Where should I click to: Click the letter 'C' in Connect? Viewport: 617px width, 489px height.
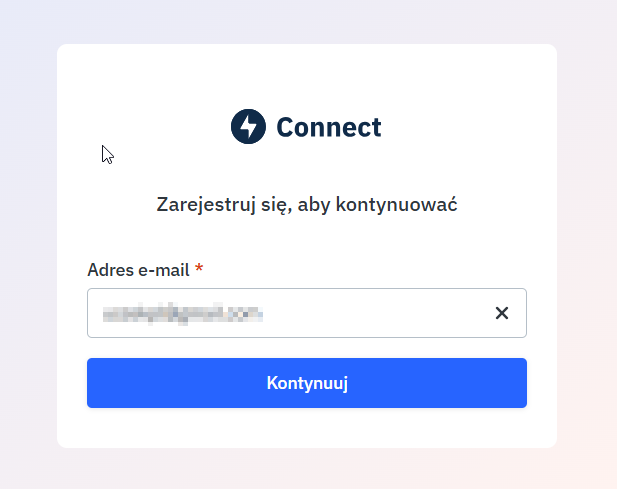coord(286,127)
